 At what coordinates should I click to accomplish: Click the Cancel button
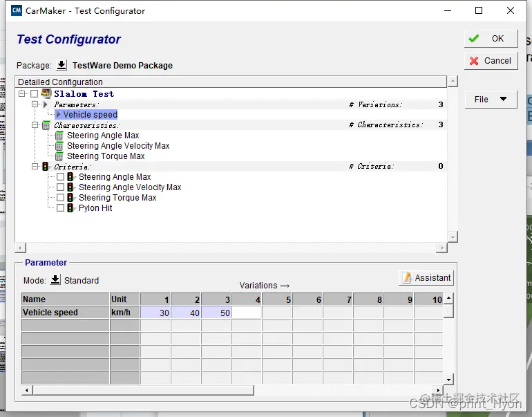(x=491, y=61)
